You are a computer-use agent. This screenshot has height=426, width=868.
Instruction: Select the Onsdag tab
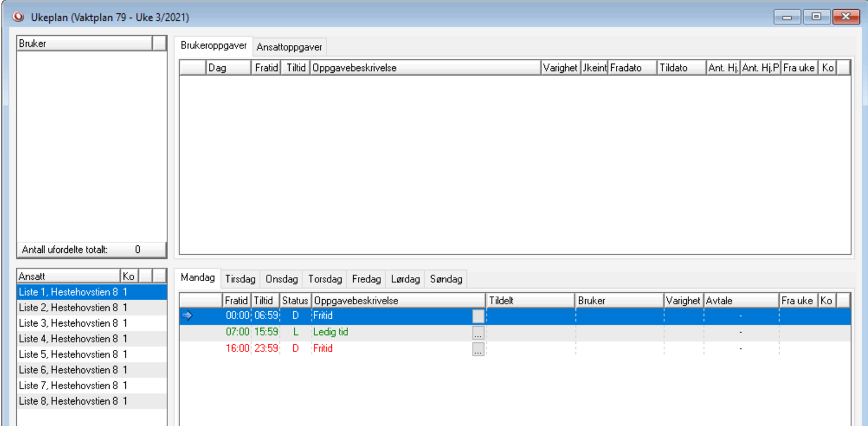pyautogui.click(x=282, y=279)
